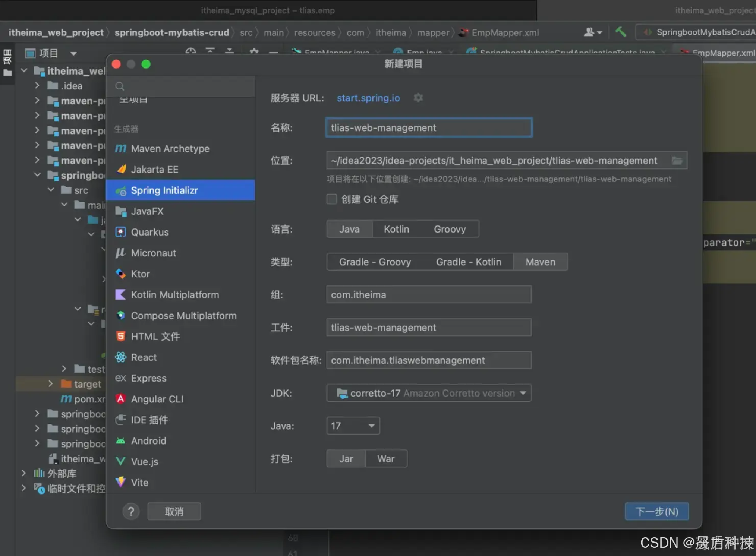The image size is (756, 556).
Task: Choose Quarkus generator
Action: click(180, 232)
